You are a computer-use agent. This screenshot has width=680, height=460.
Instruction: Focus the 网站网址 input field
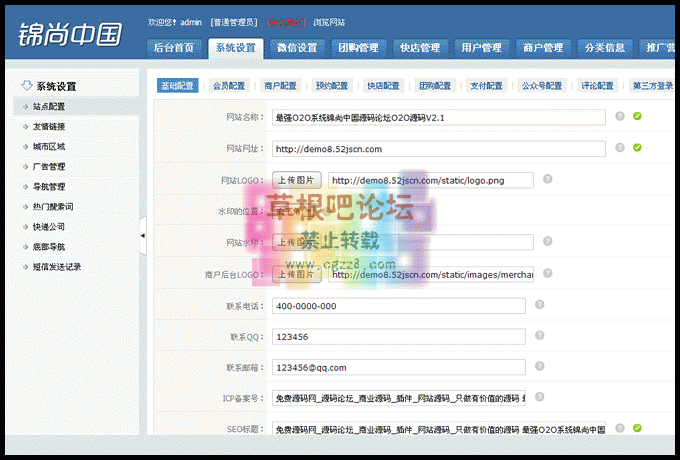(438, 149)
